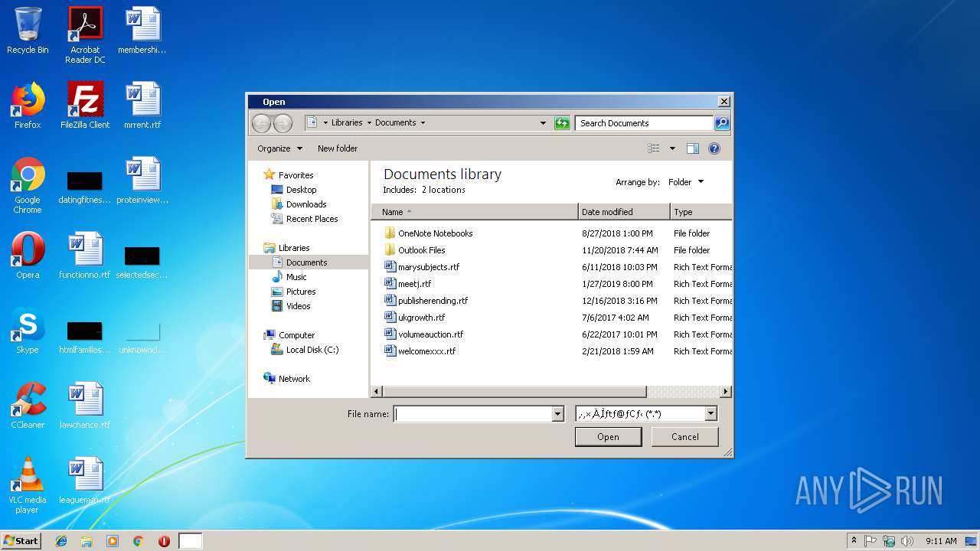Sort by the Name column header
This screenshot has height=551, width=980.
point(475,212)
